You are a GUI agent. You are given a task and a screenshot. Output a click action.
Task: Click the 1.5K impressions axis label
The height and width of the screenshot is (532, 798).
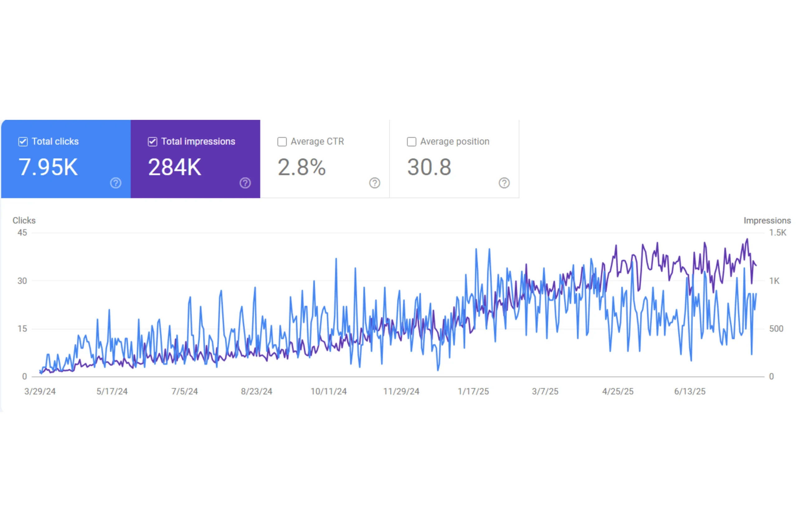tap(777, 233)
